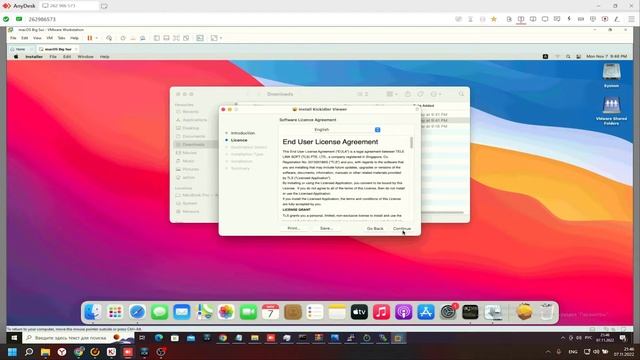Click the Save... button in installer
Screen dimensions: 640x360
(326, 228)
